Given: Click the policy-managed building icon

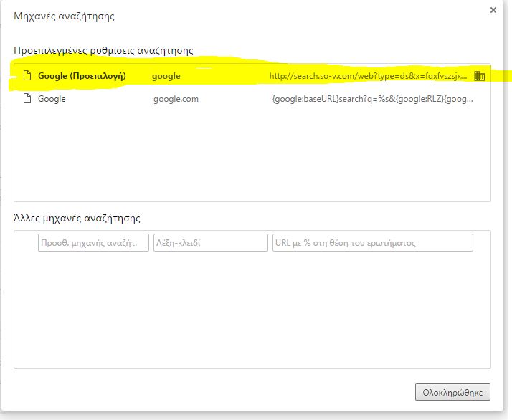Looking at the screenshot, I should [x=479, y=76].
